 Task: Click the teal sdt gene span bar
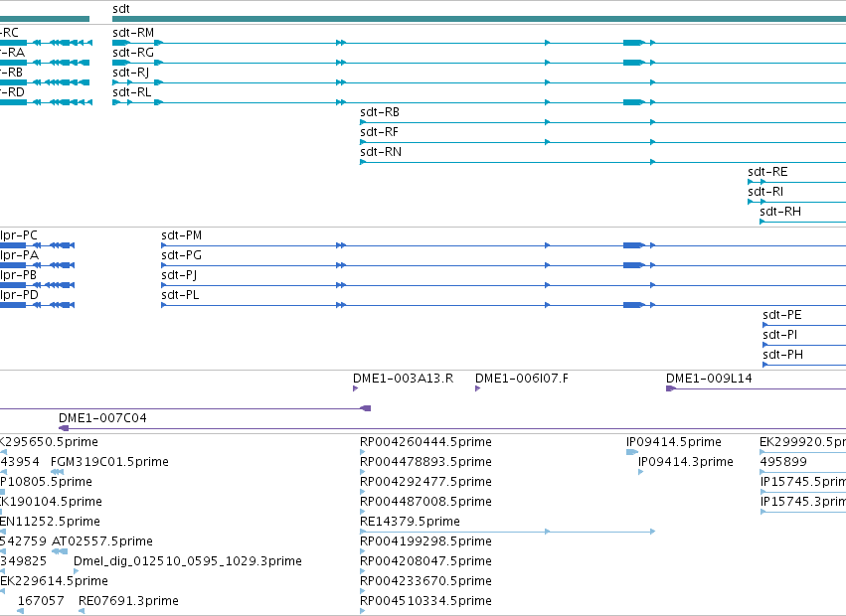[x=479, y=19]
